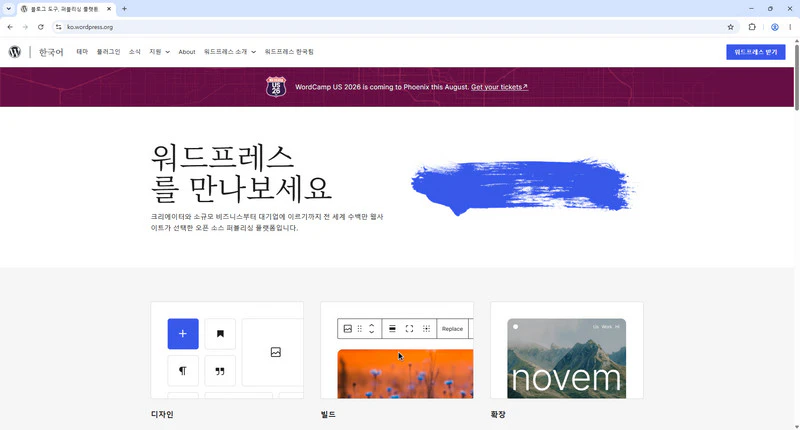View site information icon in address bar

pos(59,27)
